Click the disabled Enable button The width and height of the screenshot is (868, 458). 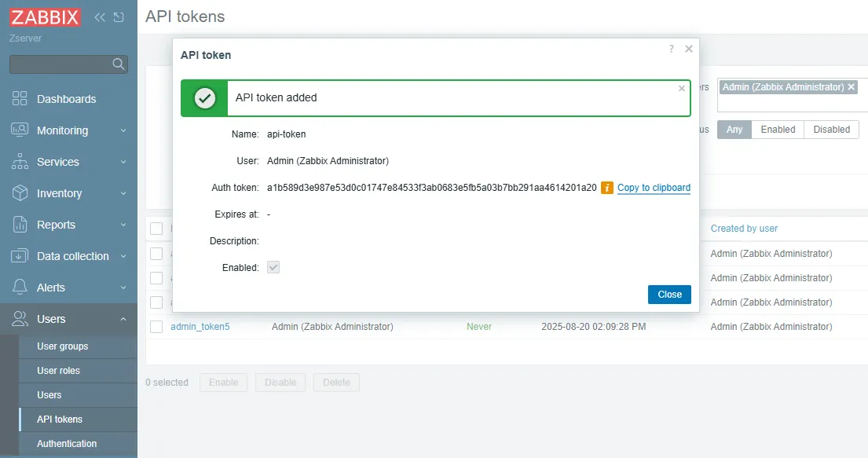[223, 382]
